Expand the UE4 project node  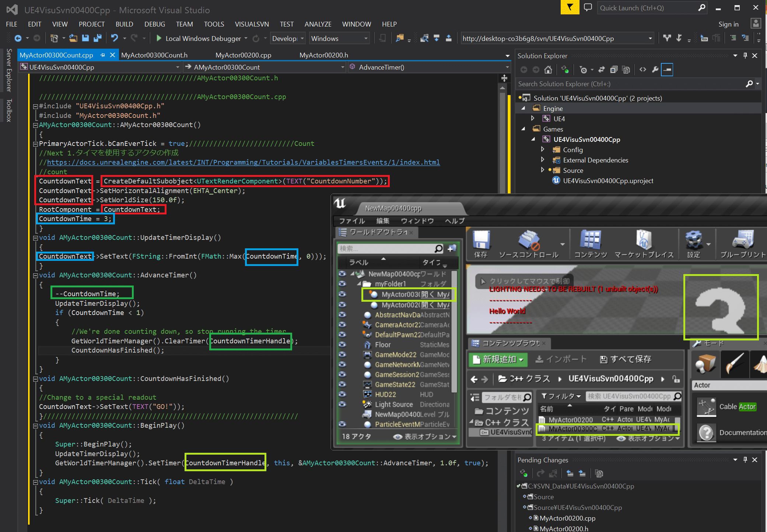point(533,119)
